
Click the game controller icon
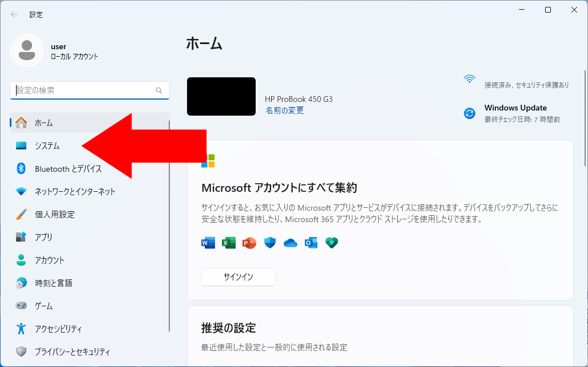click(x=21, y=306)
